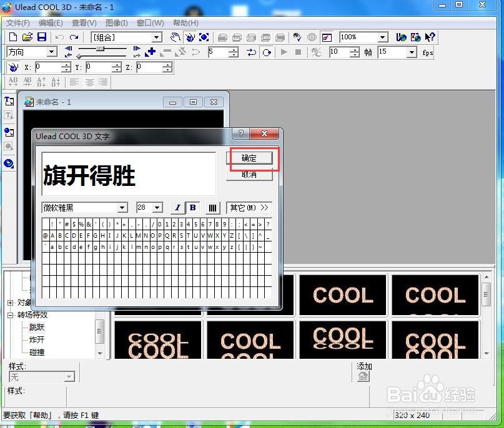The height and width of the screenshot is (428, 504).
Task: Click the 确定 button in text dialog
Action: coord(249,158)
